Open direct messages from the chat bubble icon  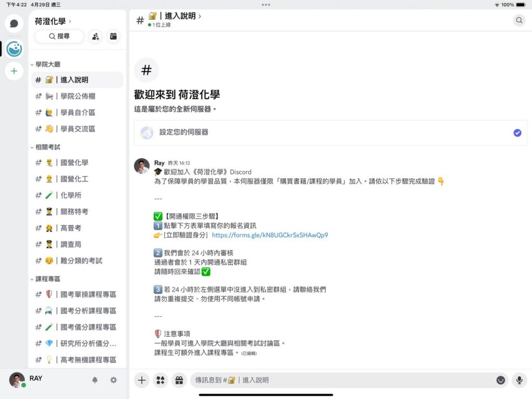coord(14,23)
